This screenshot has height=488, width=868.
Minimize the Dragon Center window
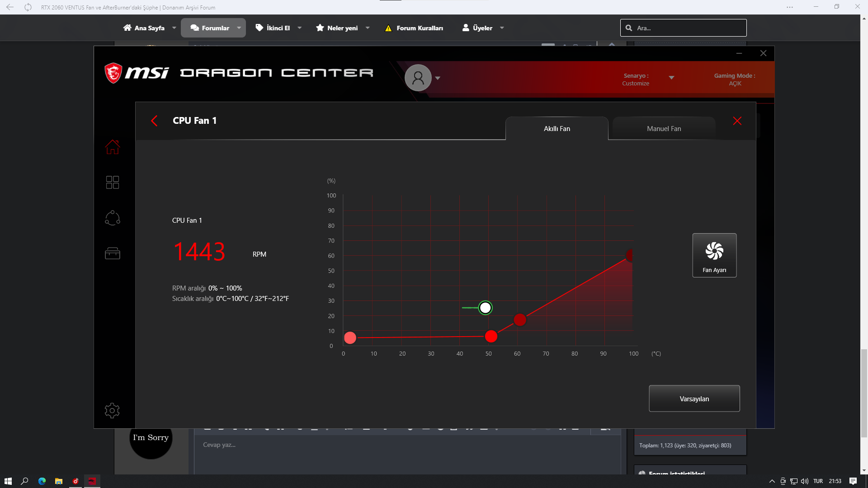coord(739,53)
